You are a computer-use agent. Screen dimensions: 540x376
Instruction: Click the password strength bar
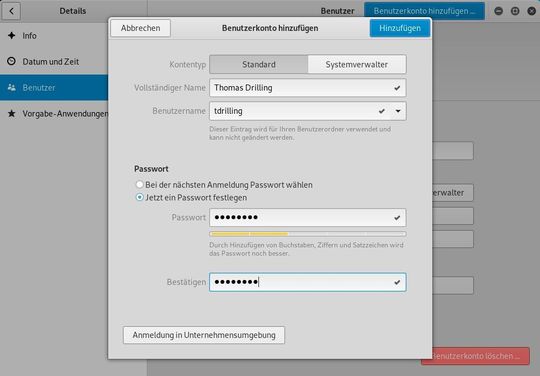point(308,234)
